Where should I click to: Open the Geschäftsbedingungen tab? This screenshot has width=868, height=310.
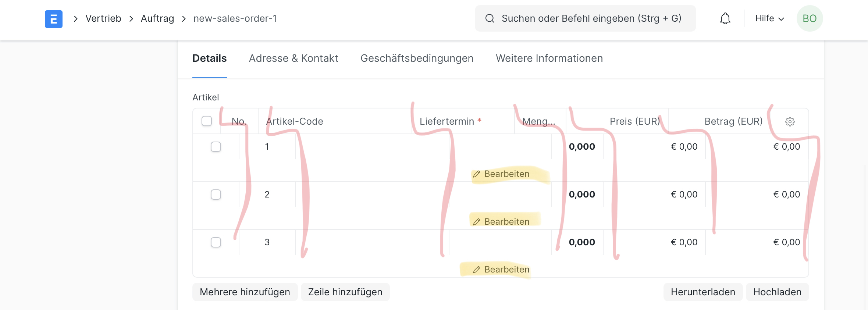click(x=417, y=58)
